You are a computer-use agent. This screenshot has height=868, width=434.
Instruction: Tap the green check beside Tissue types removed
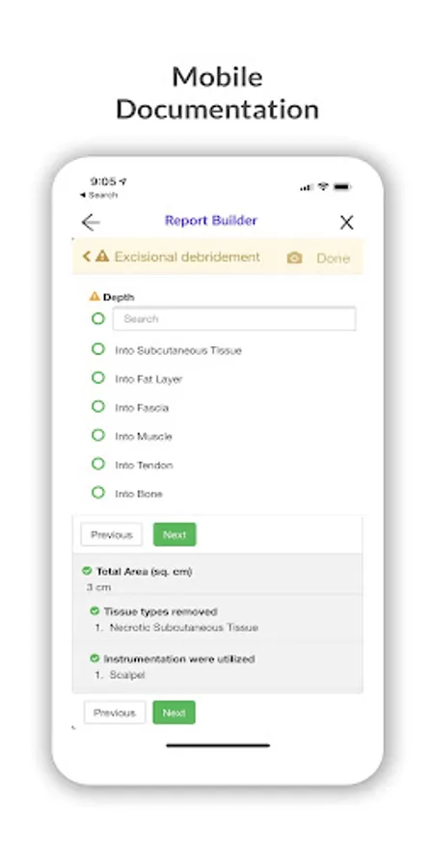tap(95, 611)
